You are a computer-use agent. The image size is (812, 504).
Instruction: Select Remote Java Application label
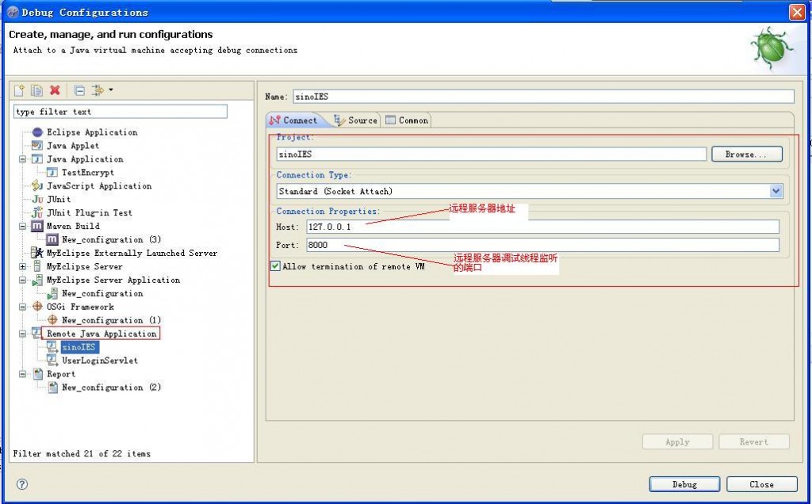(x=101, y=334)
